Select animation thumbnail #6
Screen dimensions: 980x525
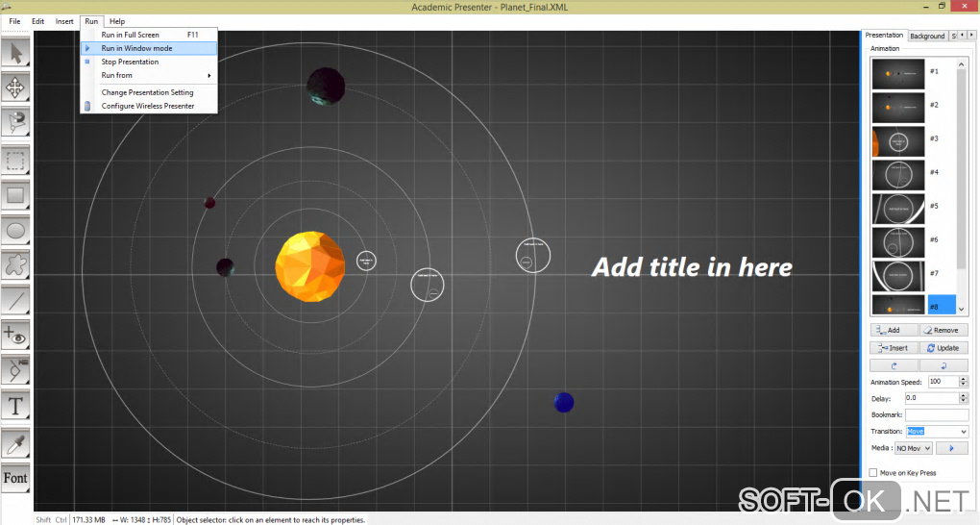(898, 242)
